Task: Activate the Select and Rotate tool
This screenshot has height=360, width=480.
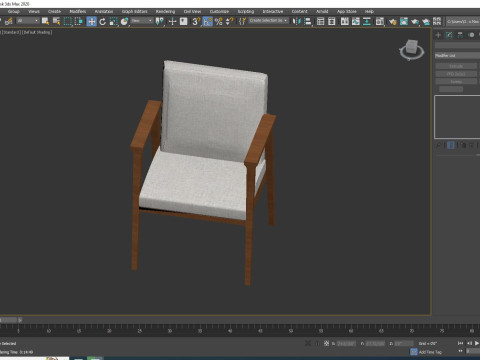Action: pos(103,21)
